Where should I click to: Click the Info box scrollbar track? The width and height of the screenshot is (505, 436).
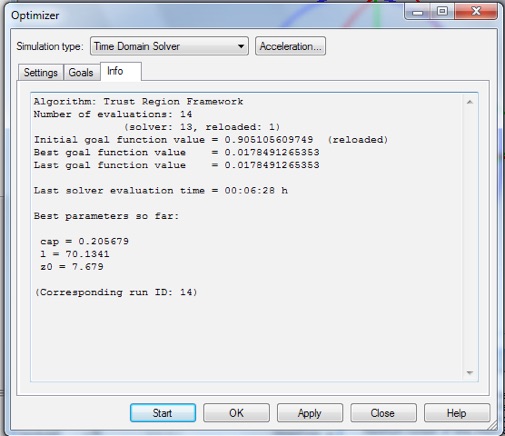coord(470,237)
